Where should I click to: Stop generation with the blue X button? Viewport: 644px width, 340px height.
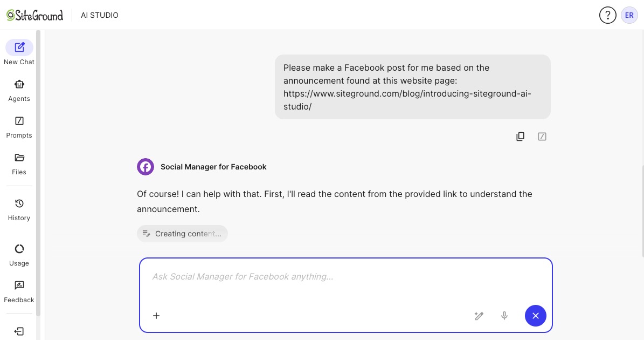pyautogui.click(x=535, y=316)
